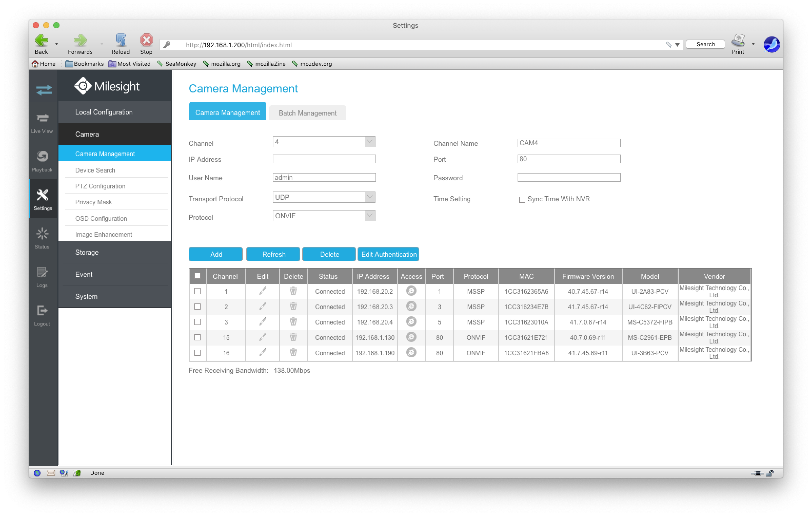This screenshot has width=812, height=516.
Task: Click the IP Address input field
Action: (x=324, y=159)
